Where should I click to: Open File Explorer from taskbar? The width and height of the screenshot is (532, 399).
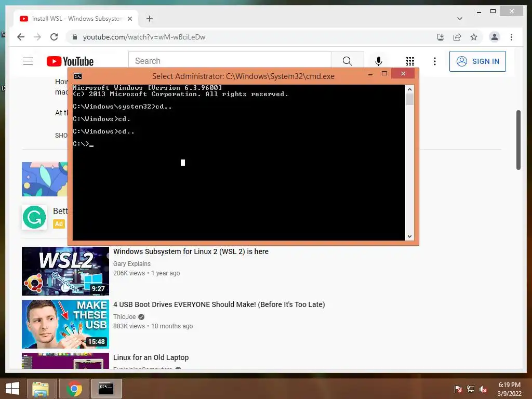pyautogui.click(x=41, y=389)
